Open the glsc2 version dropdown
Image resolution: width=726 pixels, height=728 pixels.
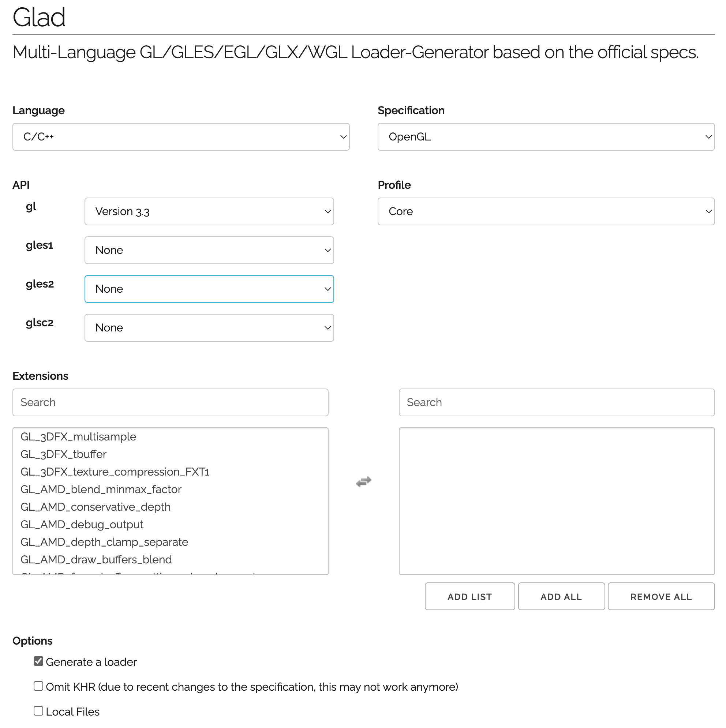coord(209,328)
